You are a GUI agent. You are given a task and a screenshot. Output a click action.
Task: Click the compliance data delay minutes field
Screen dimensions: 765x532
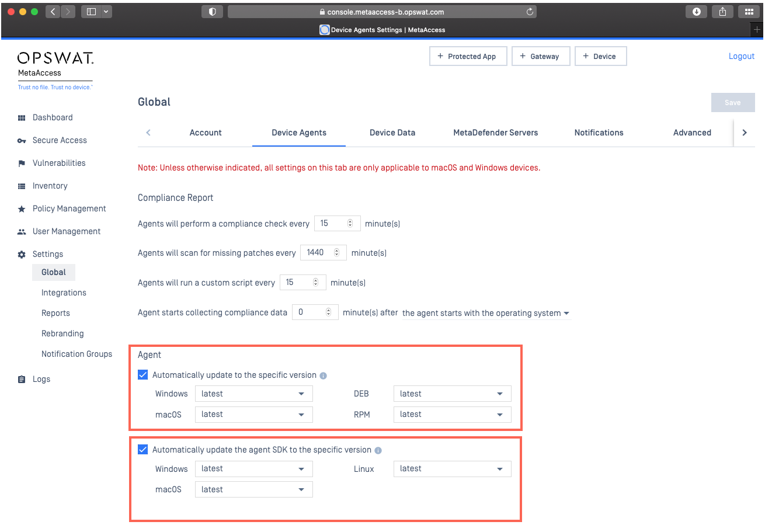[x=315, y=312]
